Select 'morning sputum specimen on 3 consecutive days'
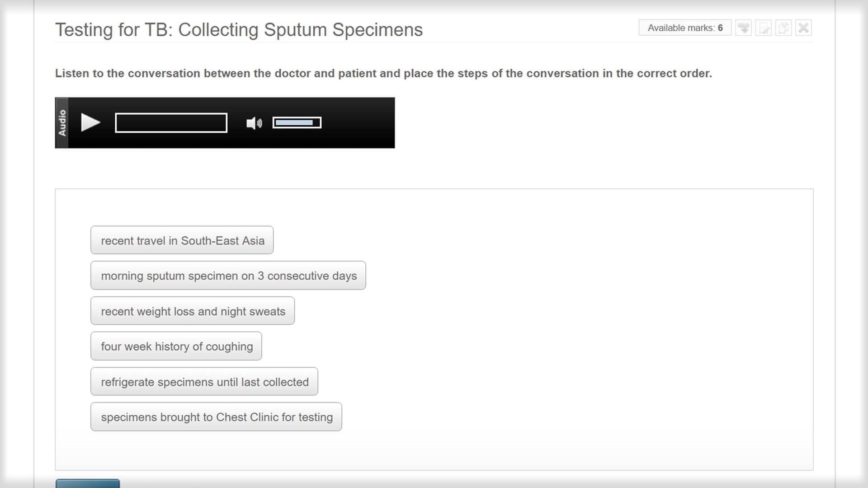The height and width of the screenshot is (488, 868). (x=228, y=276)
